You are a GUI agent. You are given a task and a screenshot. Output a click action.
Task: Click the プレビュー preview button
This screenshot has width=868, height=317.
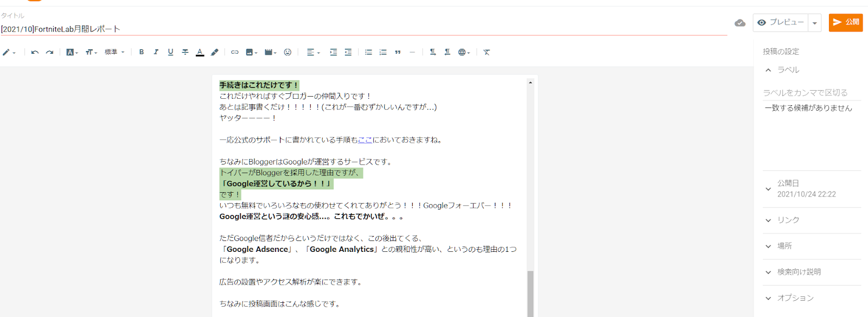click(780, 22)
